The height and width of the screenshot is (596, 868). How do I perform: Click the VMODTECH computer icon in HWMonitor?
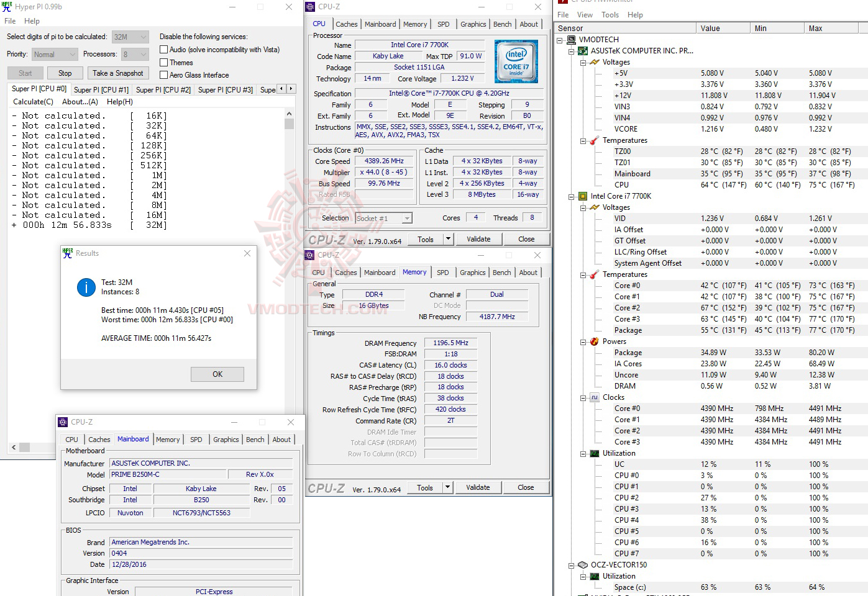point(571,40)
